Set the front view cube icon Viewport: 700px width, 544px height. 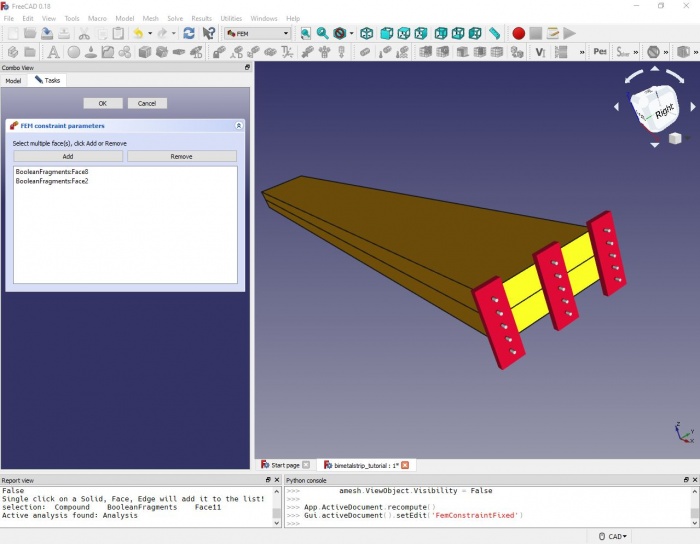tap(387, 33)
